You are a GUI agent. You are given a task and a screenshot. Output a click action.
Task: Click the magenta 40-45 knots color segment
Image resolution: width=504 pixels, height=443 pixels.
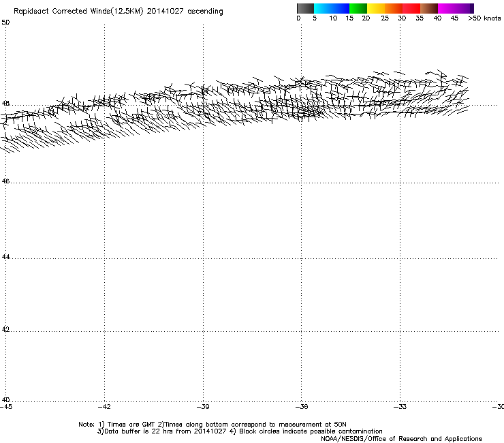[x=446, y=8]
